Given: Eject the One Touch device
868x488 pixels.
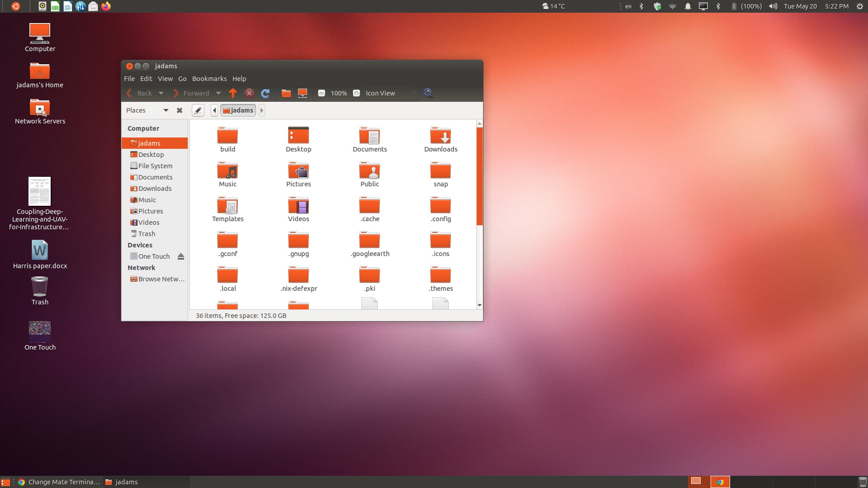Looking at the screenshot, I should click(181, 256).
